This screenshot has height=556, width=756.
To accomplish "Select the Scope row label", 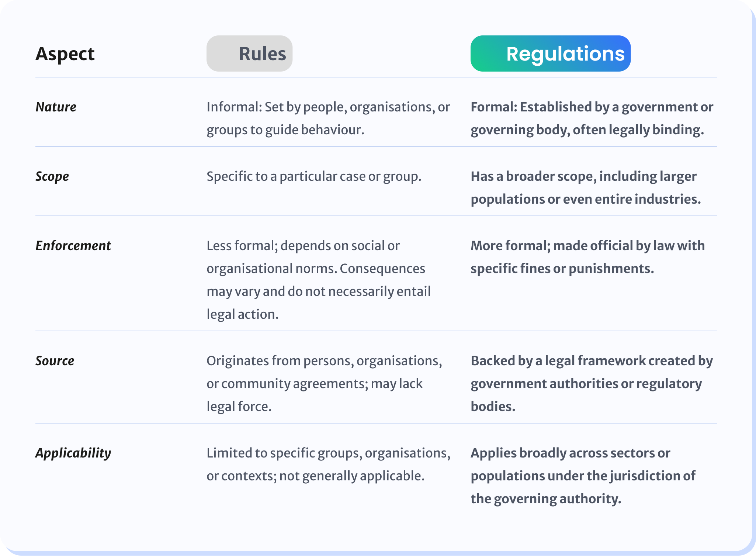I will pos(52,176).
